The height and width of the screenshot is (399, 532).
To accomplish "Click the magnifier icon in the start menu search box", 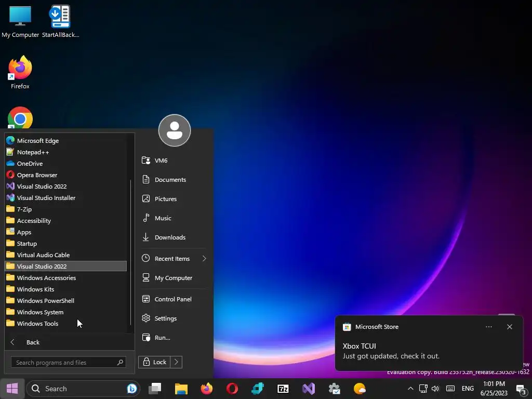I will (120, 362).
